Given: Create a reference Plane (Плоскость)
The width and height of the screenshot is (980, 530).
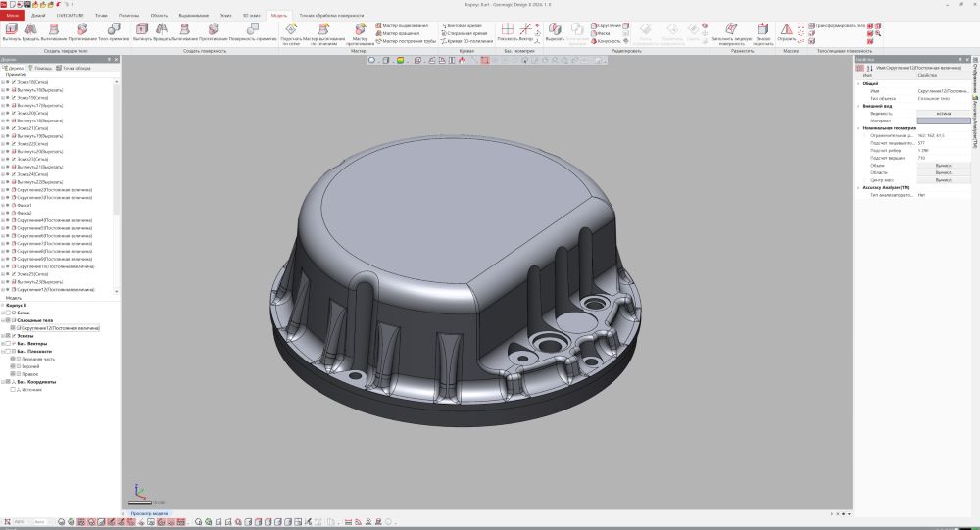Looking at the screenshot, I should 507,32.
